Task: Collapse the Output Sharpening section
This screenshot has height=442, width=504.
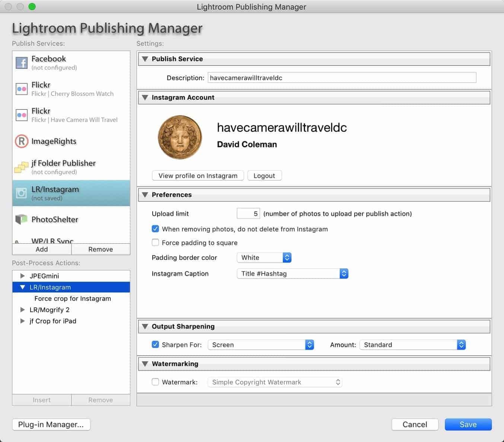Action: point(145,326)
